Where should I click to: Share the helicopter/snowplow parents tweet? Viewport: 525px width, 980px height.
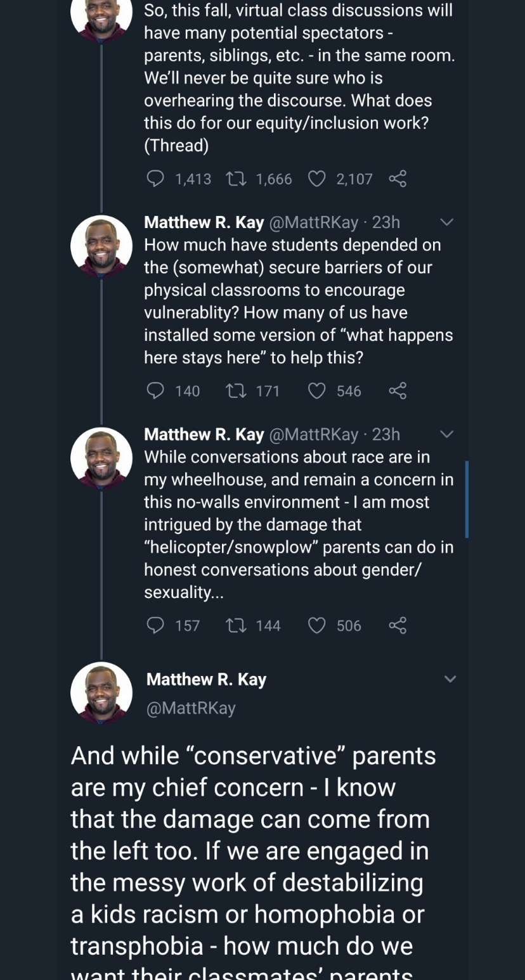click(x=398, y=626)
